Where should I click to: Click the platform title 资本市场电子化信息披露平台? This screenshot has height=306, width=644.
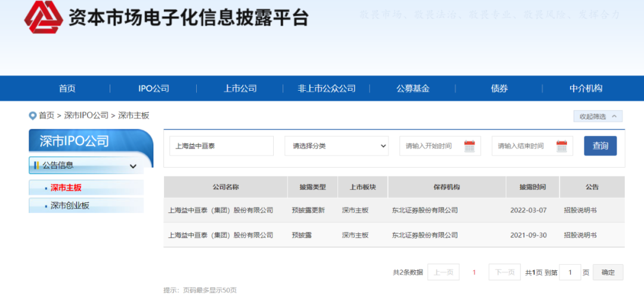pos(188,18)
